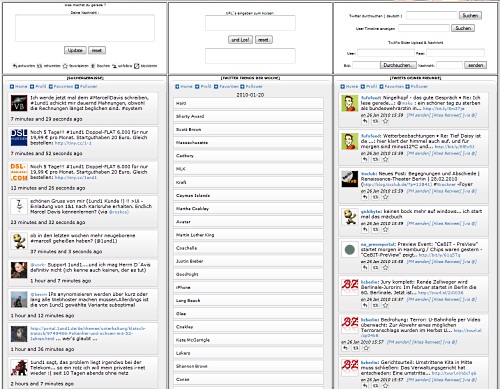This screenshot has height=389, width=500.
Task: Open Home in the search results column
Action: click(x=21, y=87)
